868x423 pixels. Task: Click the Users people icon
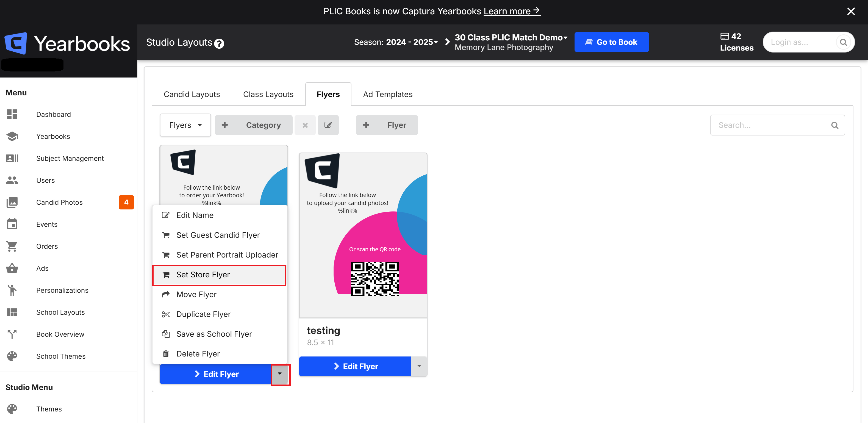pos(12,180)
